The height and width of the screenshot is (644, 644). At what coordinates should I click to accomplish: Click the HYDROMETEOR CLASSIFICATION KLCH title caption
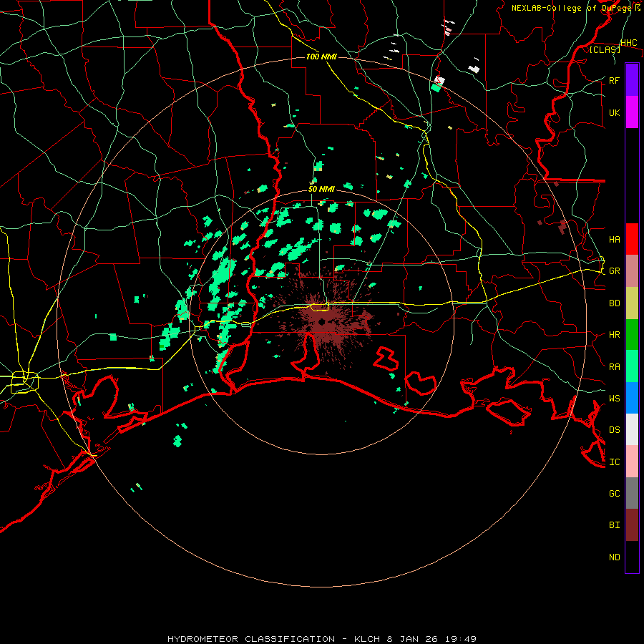coord(321,639)
